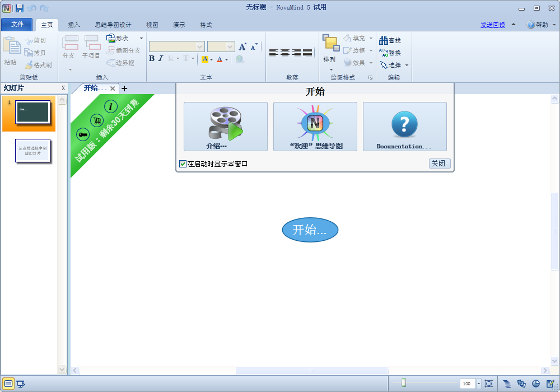Switch to the Format (格式) ribbon tab

point(206,25)
